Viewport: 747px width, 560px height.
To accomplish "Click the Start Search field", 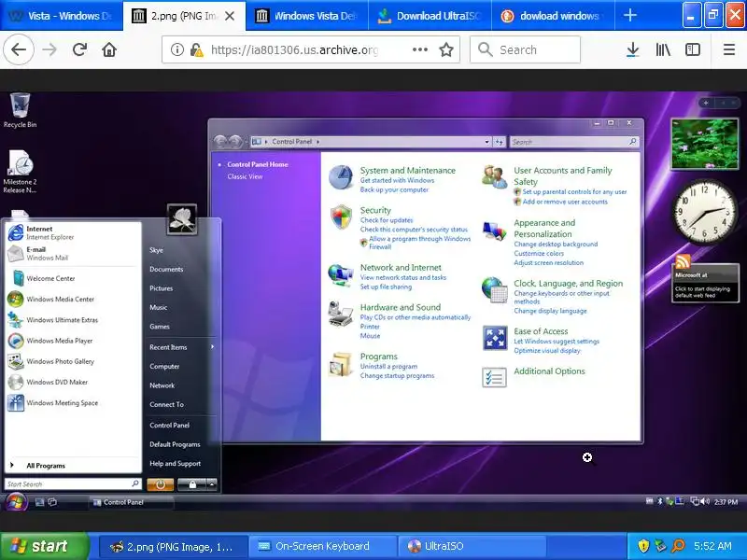I will click(73, 483).
